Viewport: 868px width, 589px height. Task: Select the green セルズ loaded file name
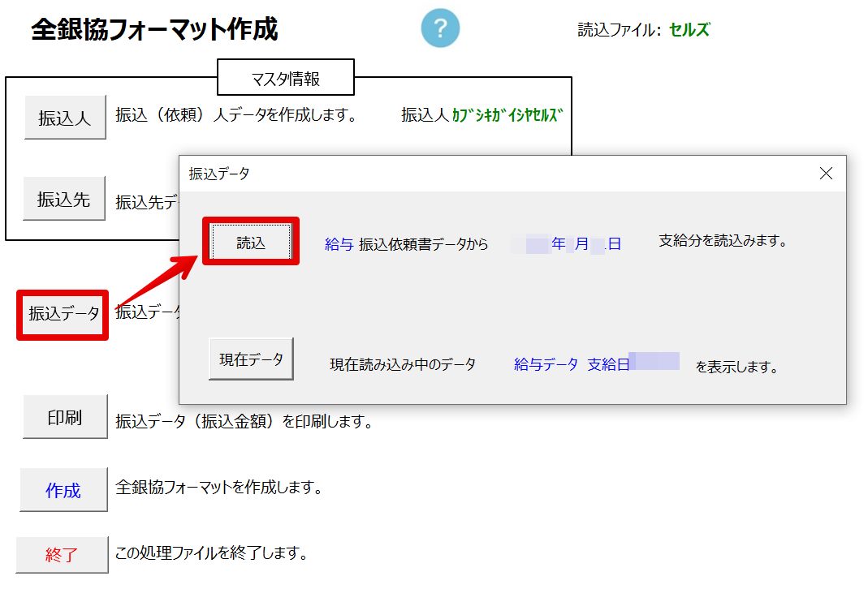689,30
